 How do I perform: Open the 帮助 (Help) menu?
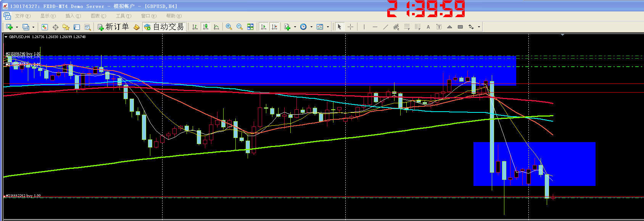click(174, 16)
